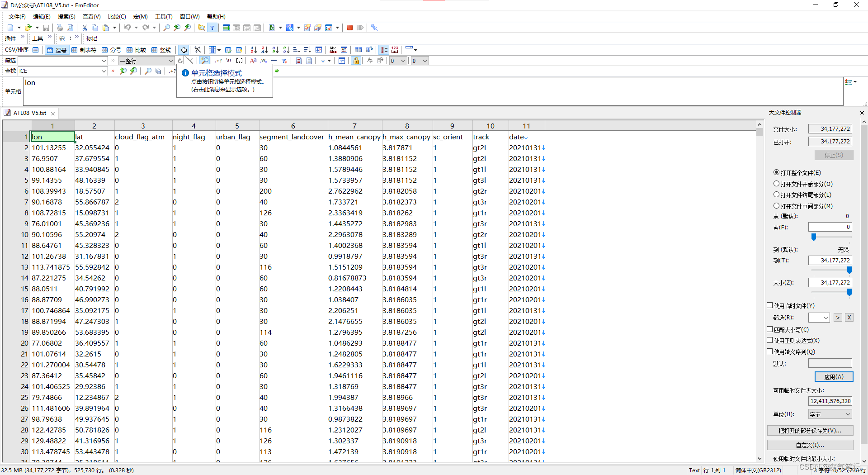Viewport: 868px width, 475px height.
Task: Click the Match Case Aa icon
Action: [x=253, y=61]
